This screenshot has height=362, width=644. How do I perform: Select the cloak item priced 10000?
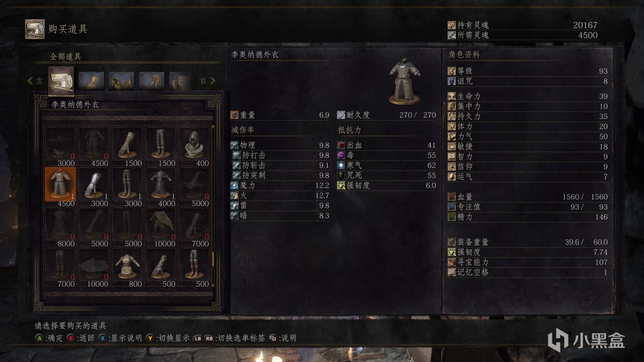tap(162, 224)
